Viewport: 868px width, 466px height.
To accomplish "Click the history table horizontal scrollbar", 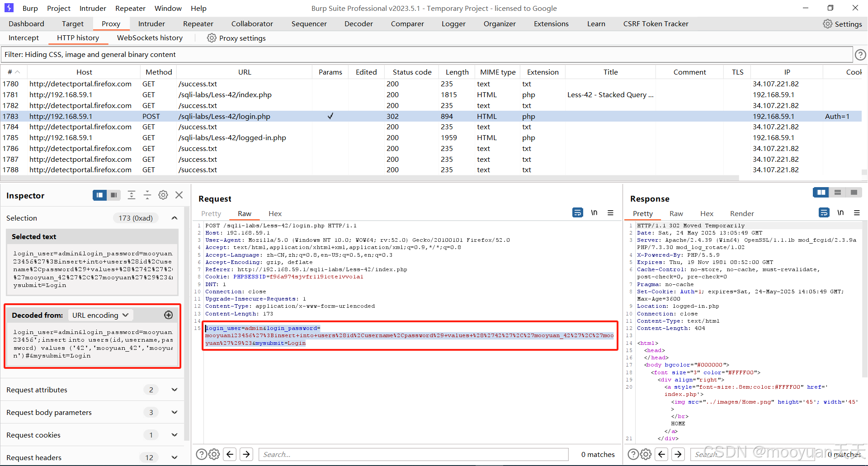I will 369,178.
